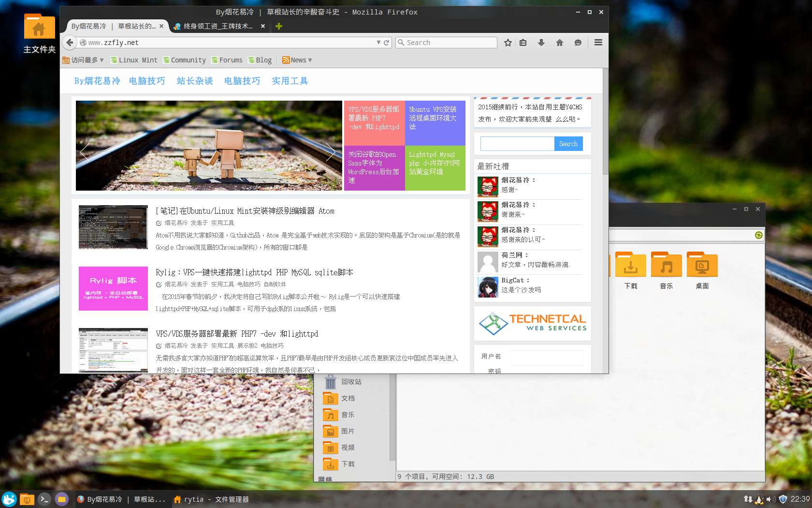Viewport: 812px width, 508px height.
Task: Open the Atom editor article title
Action: 245,211
